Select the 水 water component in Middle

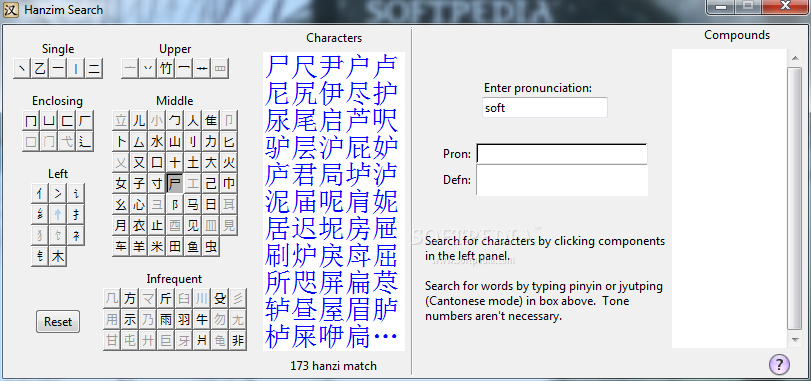pyautogui.click(x=157, y=142)
